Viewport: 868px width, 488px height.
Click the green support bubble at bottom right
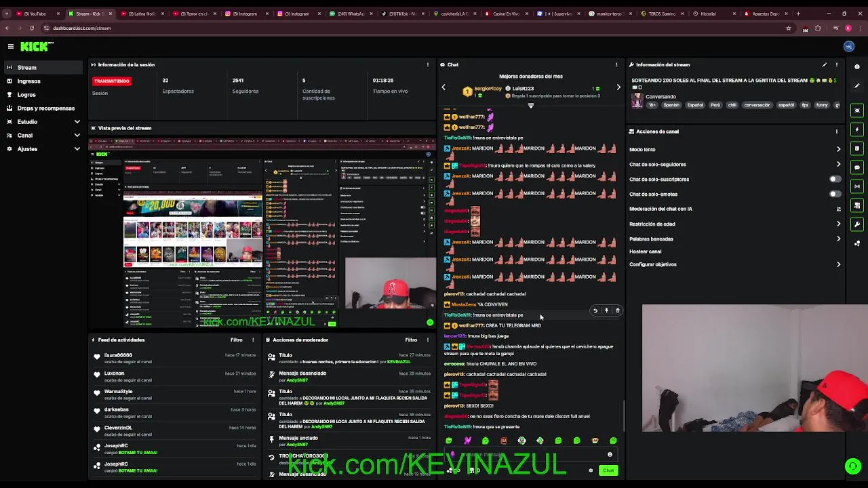pos(853,466)
